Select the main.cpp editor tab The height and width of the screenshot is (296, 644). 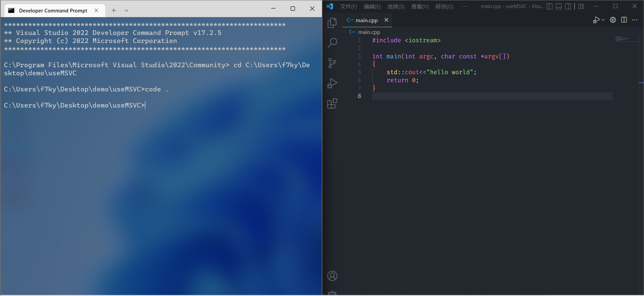tap(366, 20)
